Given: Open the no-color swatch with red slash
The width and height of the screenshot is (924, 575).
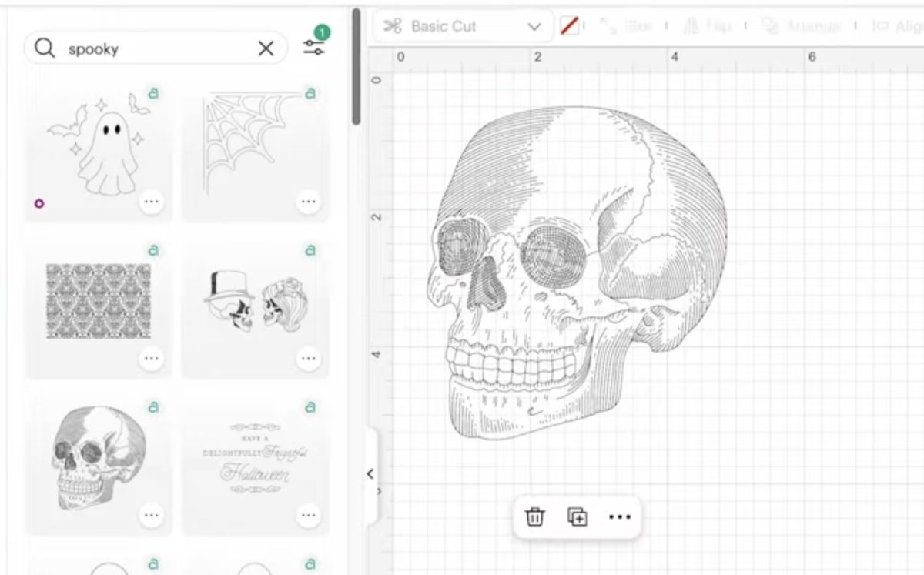Looking at the screenshot, I should click(569, 26).
